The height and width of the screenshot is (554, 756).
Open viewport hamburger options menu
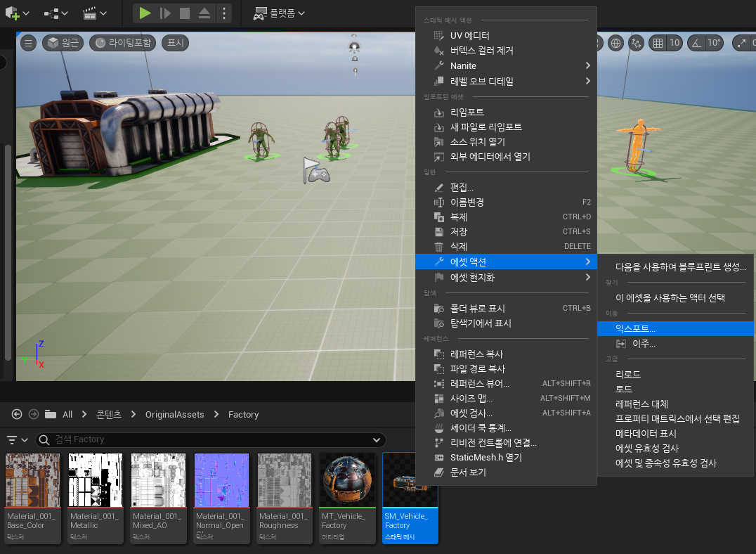point(28,43)
